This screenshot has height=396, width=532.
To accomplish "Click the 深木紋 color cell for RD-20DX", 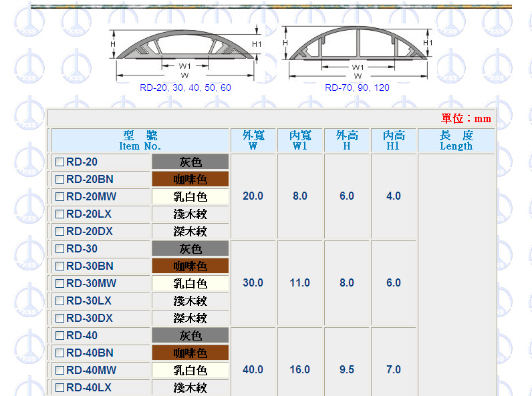I will pyautogui.click(x=190, y=231).
